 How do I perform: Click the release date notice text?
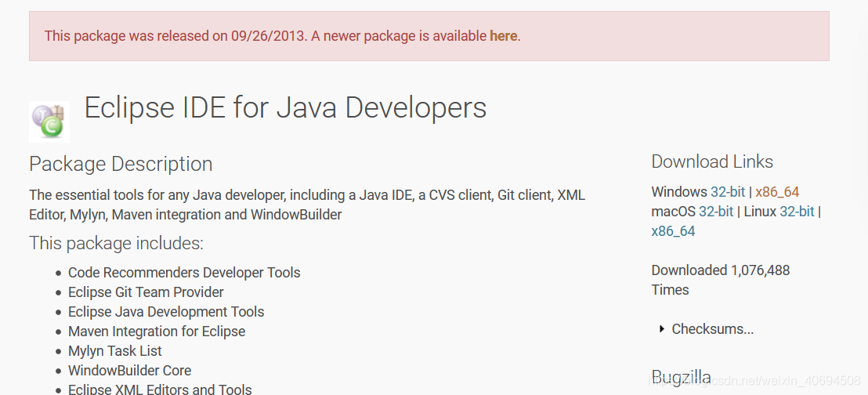282,36
